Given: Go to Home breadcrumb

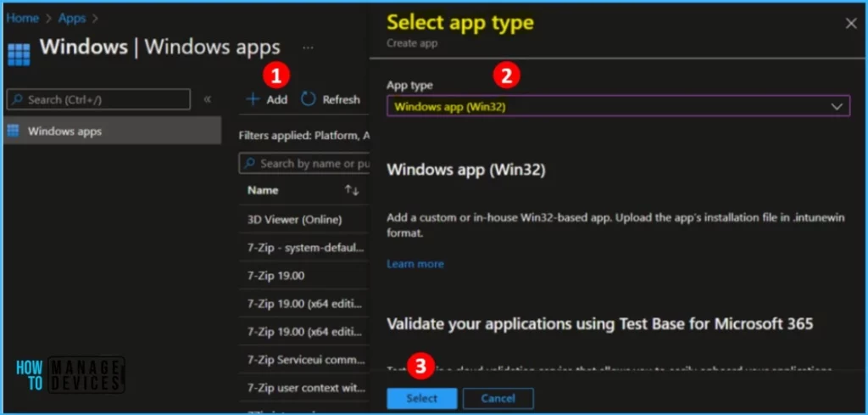Looking at the screenshot, I should (22, 18).
